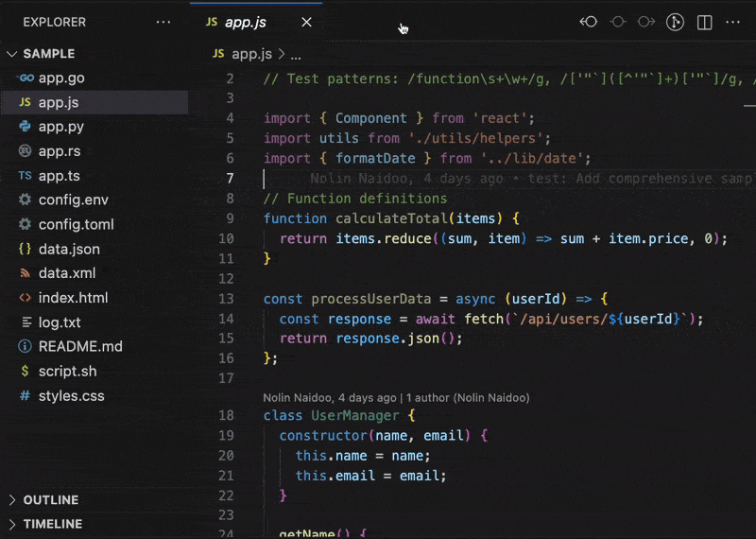Click the braces icon beside data.json
The height and width of the screenshot is (539, 756).
pyautogui.click(x=25, y=249)
